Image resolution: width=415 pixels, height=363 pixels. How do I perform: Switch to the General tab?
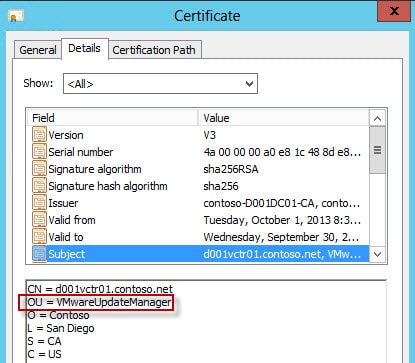point(38,50)
